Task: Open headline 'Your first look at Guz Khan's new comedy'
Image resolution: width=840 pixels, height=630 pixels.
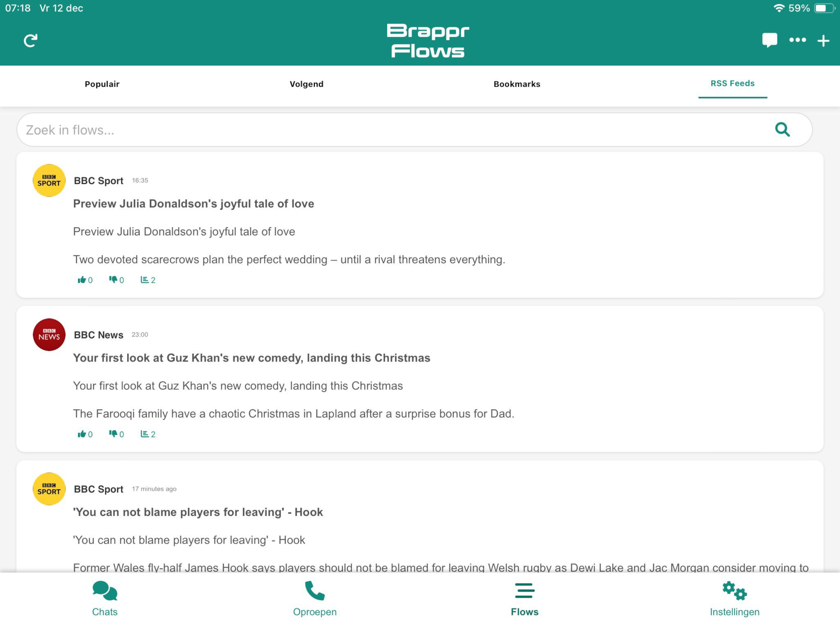Action: pyautogui.click(x=252, y=358)
